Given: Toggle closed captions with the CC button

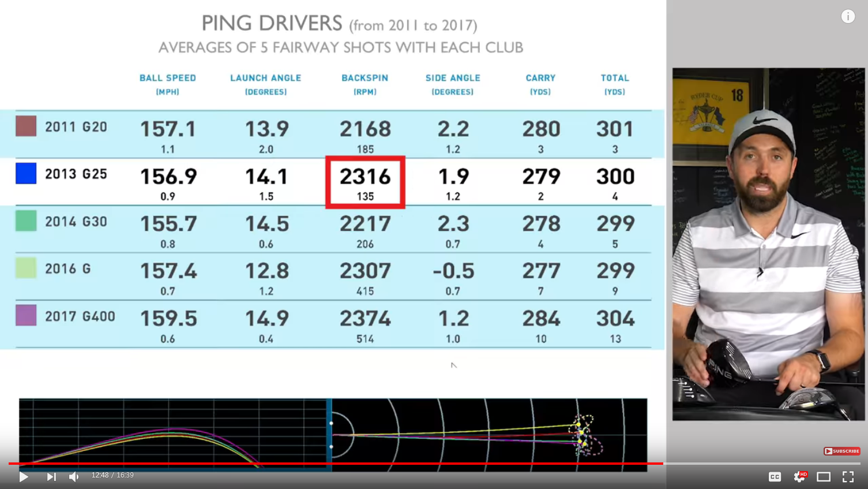Looking at the screenshot, I should pos(775,476).
